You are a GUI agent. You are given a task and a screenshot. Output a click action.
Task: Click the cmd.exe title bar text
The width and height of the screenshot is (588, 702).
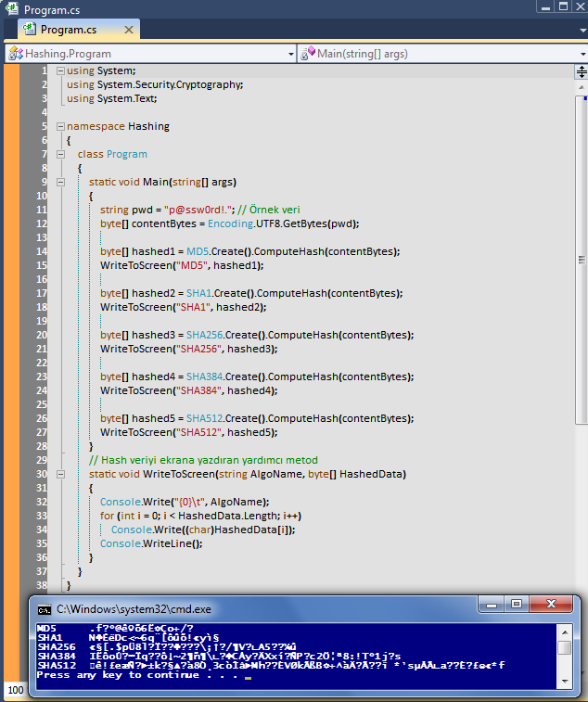click(134, 608)
